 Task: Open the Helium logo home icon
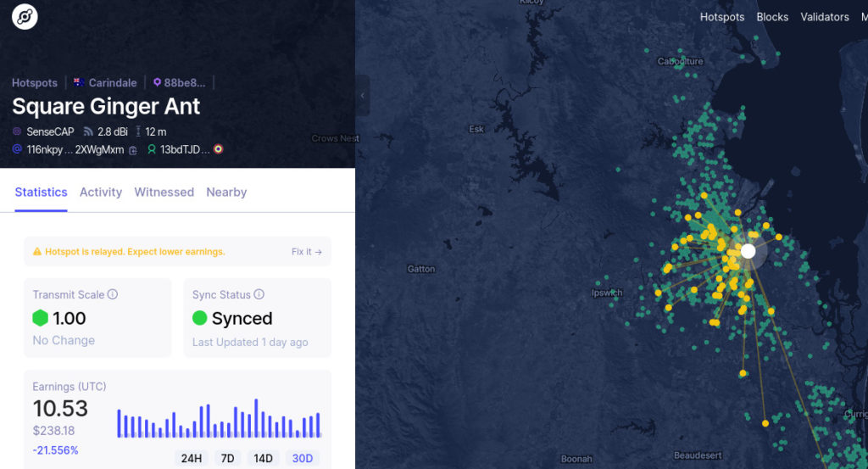(x=25, y=17)
